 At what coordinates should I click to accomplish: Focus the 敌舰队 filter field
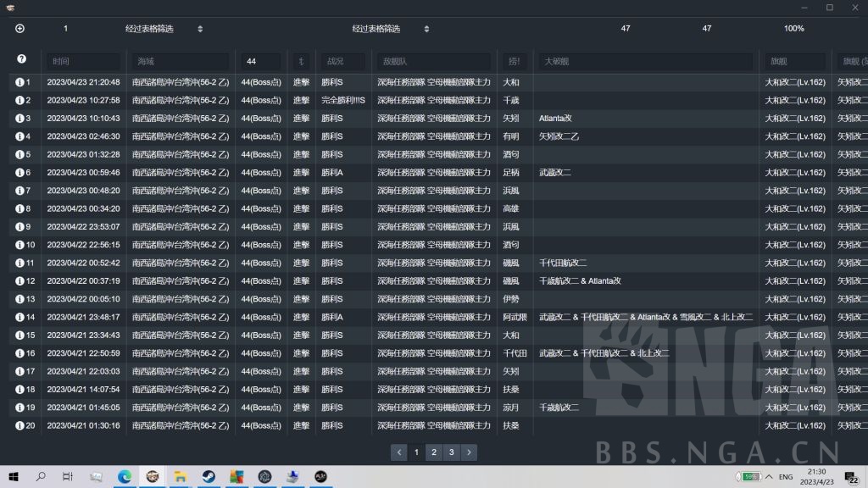tap(434, 62)
